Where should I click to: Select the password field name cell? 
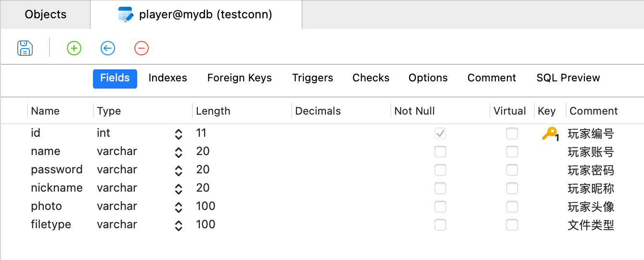click(57, 170)
